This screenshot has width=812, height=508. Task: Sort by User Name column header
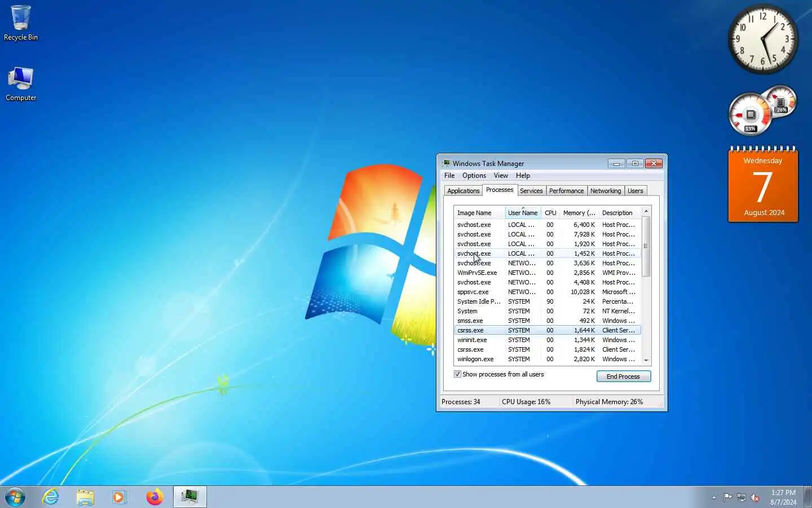[x=523, y=213]
